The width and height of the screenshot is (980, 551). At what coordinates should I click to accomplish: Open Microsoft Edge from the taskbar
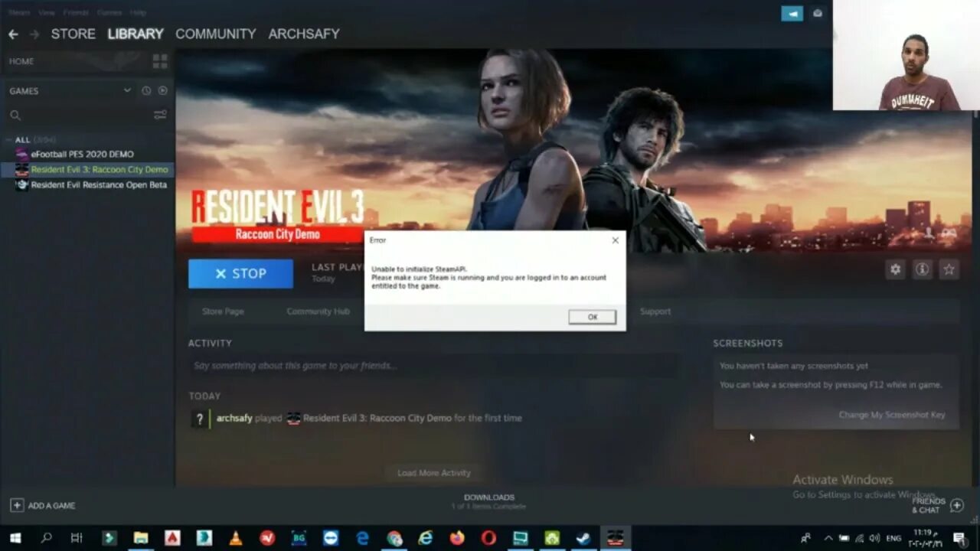click(362, 538)
